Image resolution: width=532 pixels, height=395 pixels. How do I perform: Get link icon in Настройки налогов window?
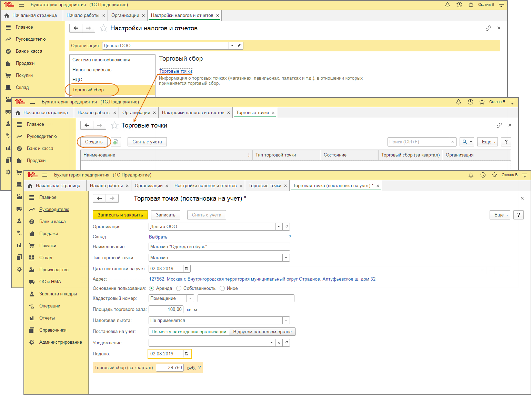coord(488,28)
